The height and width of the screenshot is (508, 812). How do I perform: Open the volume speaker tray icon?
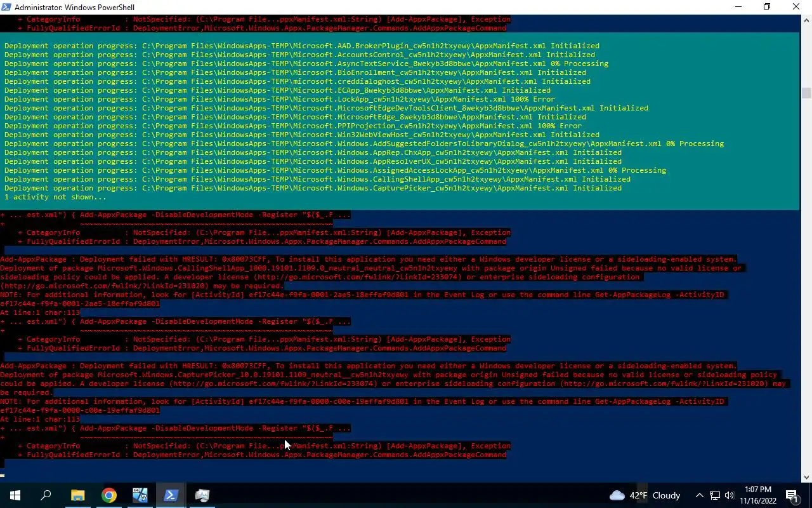(730, 495)
